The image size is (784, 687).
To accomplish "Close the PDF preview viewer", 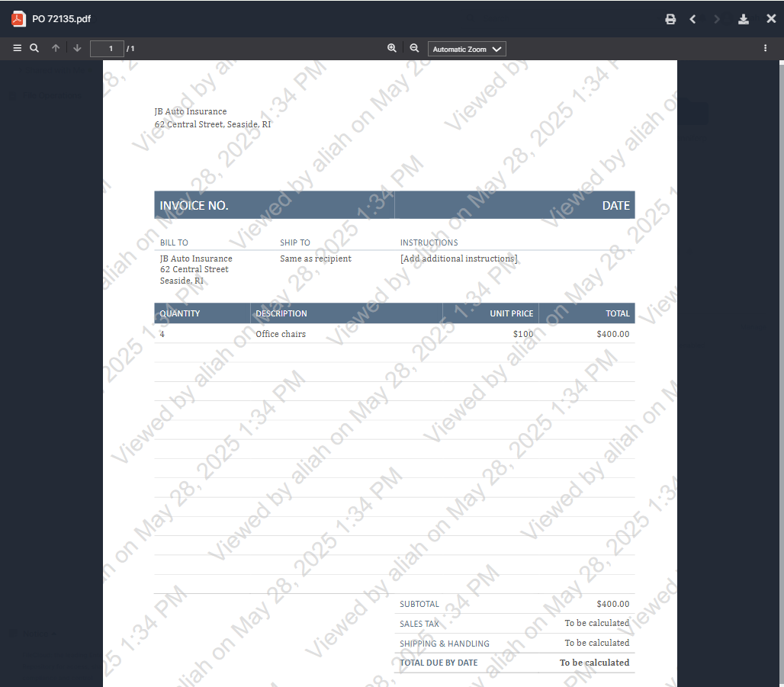I will click(x=771, y=19).
